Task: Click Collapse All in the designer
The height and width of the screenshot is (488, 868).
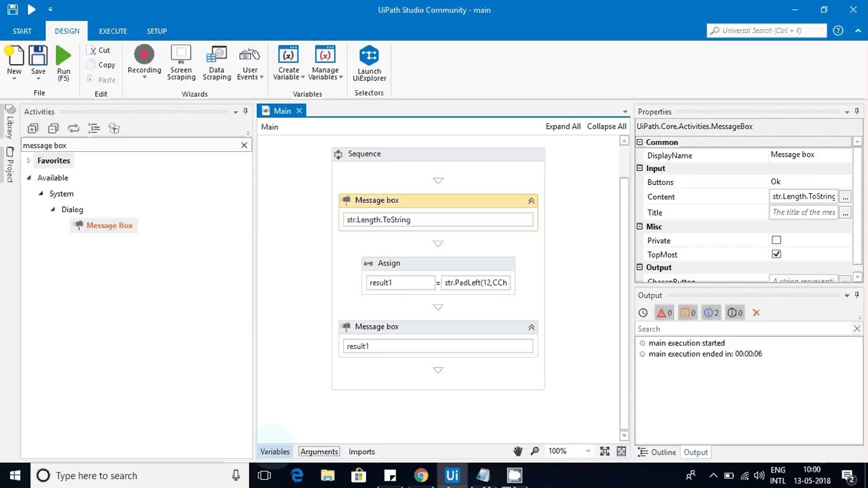Action: point(606,127)
